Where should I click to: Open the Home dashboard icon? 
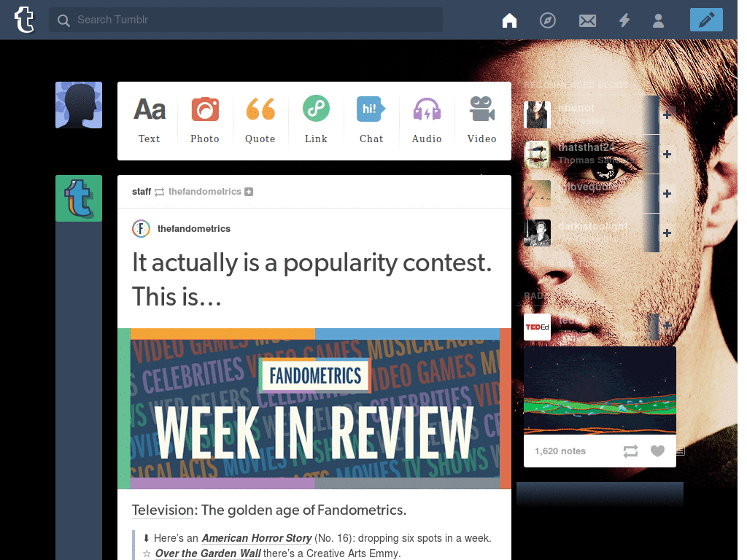509,20
